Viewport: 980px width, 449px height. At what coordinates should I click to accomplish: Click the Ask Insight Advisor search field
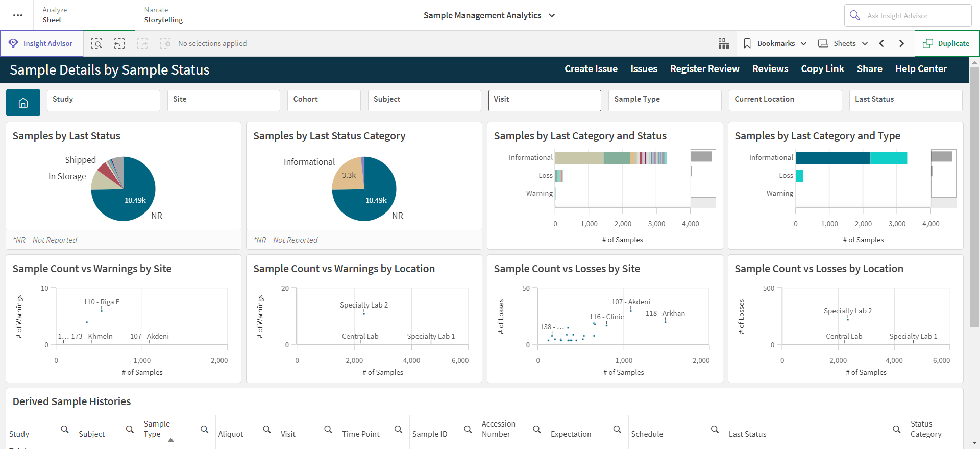pos(908,15)
